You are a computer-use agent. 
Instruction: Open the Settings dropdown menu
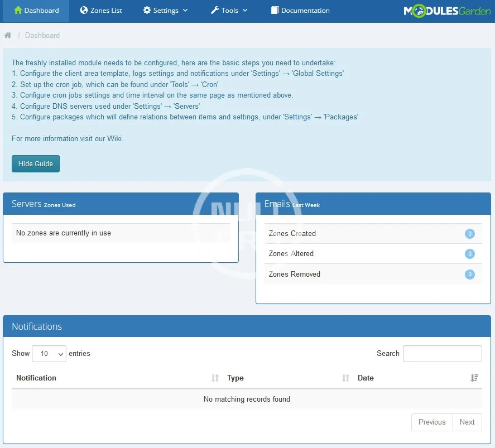coord(165,11)
